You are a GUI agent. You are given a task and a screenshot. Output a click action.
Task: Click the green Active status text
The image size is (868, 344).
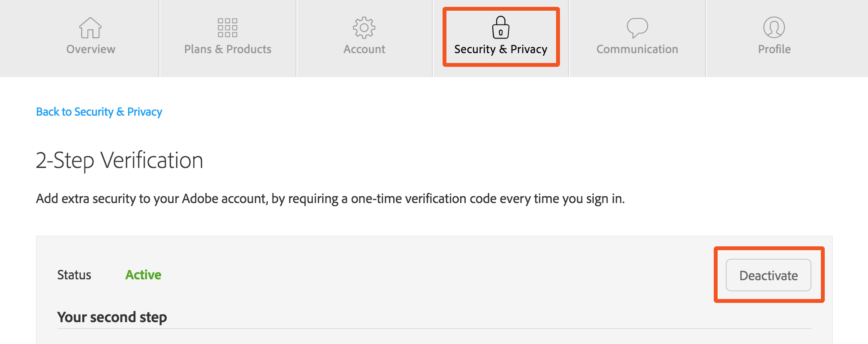143,275
